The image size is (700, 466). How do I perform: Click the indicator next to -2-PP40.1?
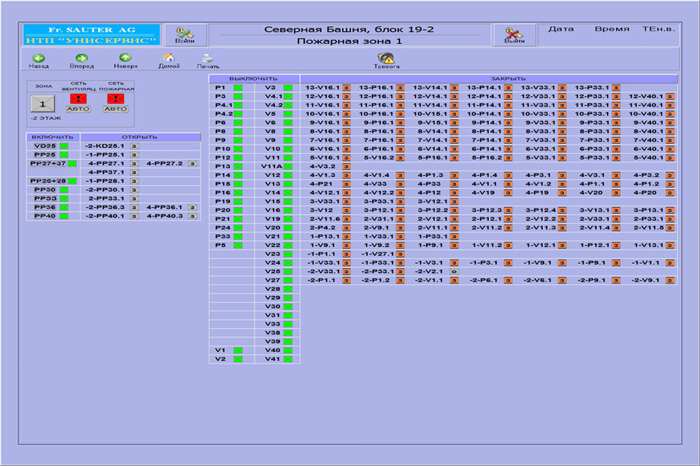pyautogui.click(x=134, y=216)
